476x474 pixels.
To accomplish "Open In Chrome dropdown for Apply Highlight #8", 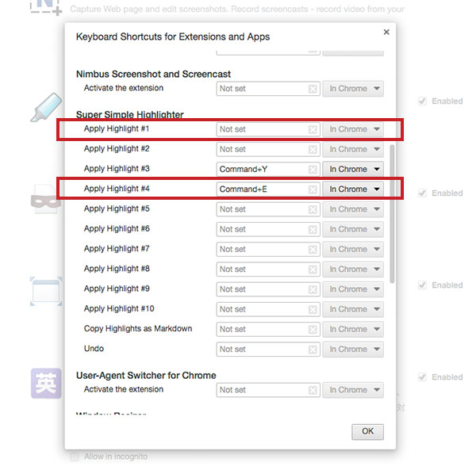I will tap(353, 269).
